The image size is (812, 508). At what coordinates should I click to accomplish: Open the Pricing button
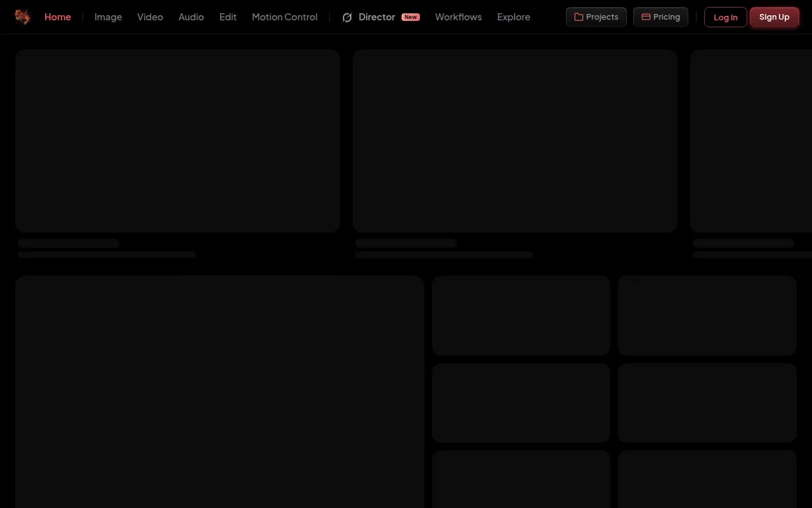(x=660, y=17)
